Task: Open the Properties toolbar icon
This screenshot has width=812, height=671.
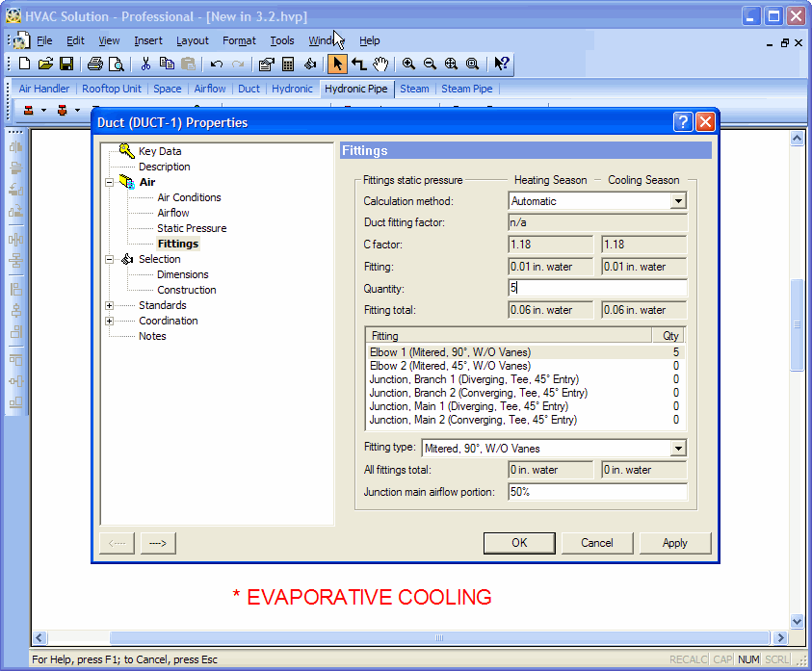Action: [x=266, y=64]
